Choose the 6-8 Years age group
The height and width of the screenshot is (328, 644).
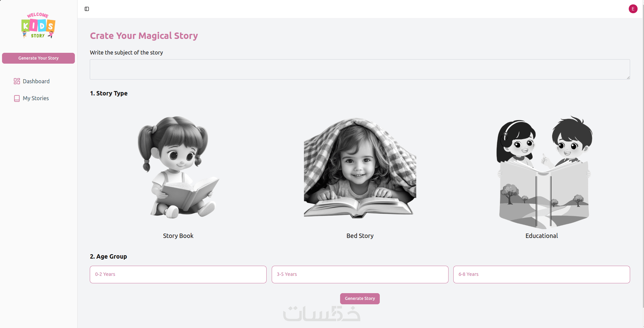pos(541,275)
